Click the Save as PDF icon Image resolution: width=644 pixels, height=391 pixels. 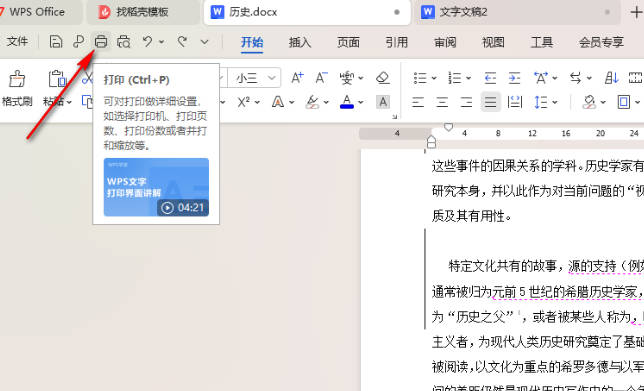[x=78, y=41]
